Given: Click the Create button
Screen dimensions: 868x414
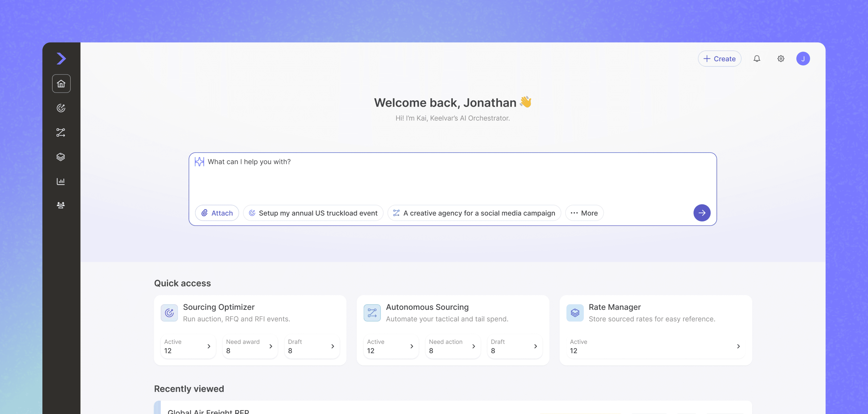Looking at the screenshot, I should [x=719, y=59].
